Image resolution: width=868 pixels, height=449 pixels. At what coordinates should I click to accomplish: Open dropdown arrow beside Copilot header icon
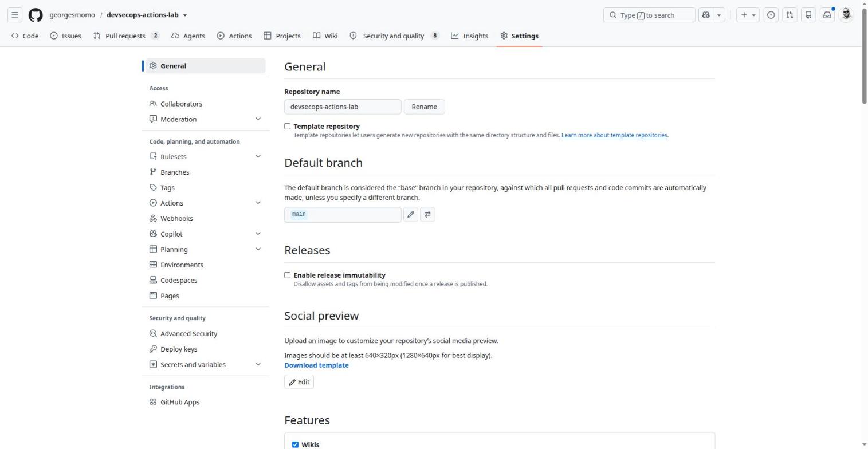720,15
